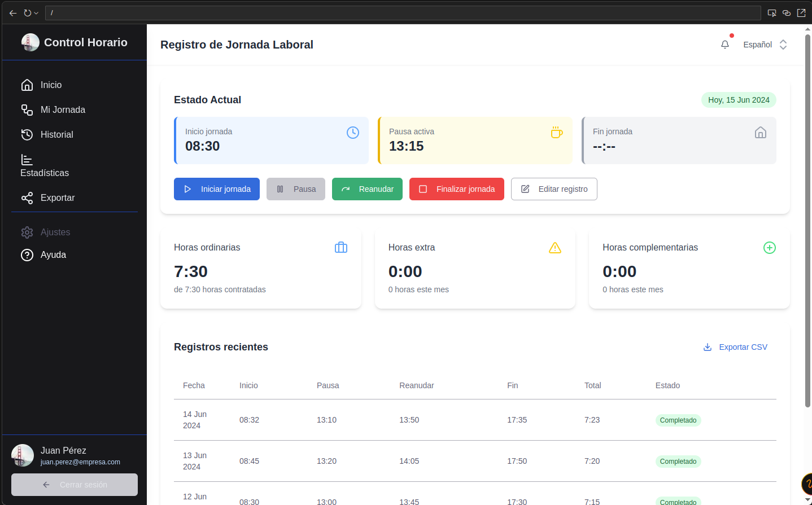Click the notification bell icon

[x=725, y=45]
